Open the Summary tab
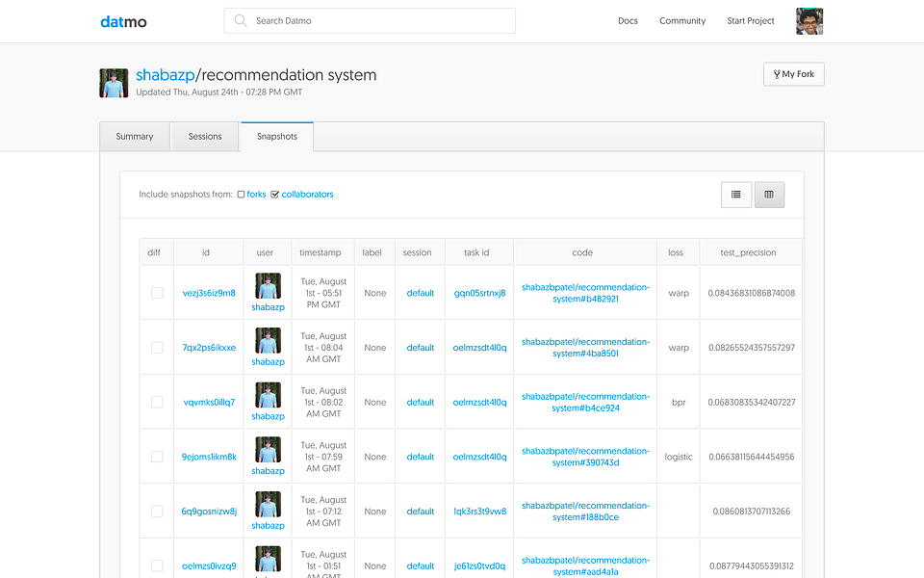The image size is (924, 578). coord(135,137)
